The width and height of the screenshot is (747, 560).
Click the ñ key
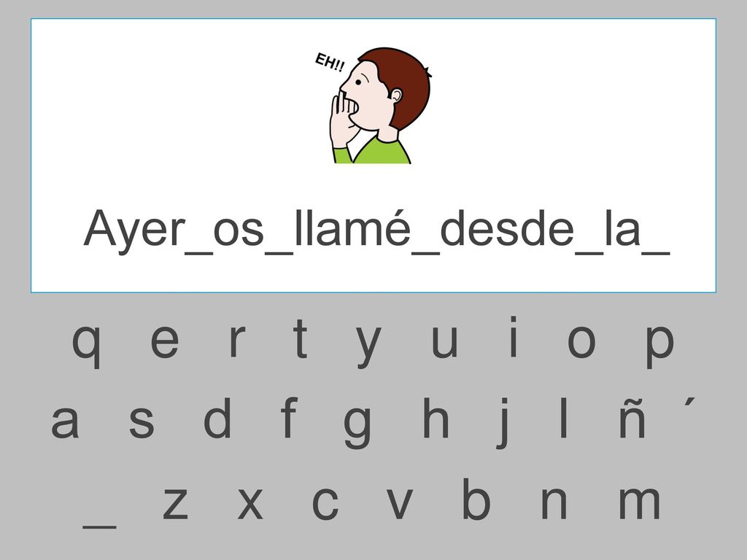tap(632, 418)
